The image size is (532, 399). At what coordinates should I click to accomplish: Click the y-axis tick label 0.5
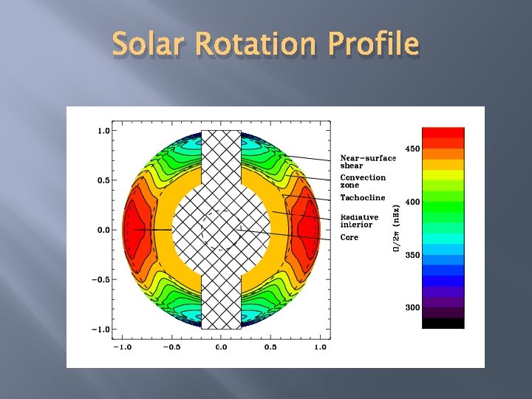click(x=104, y=180)
